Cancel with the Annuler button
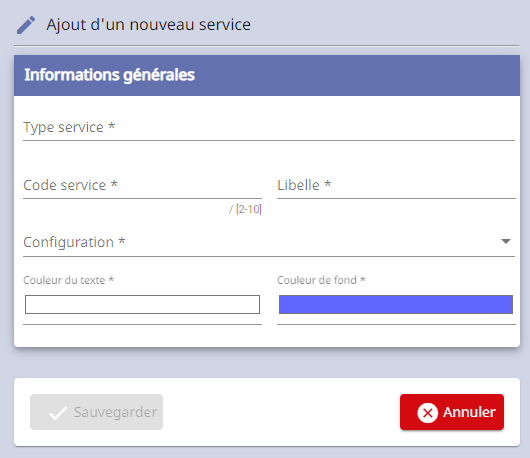Screen dimensions: 530x458 tap(452, 412)
